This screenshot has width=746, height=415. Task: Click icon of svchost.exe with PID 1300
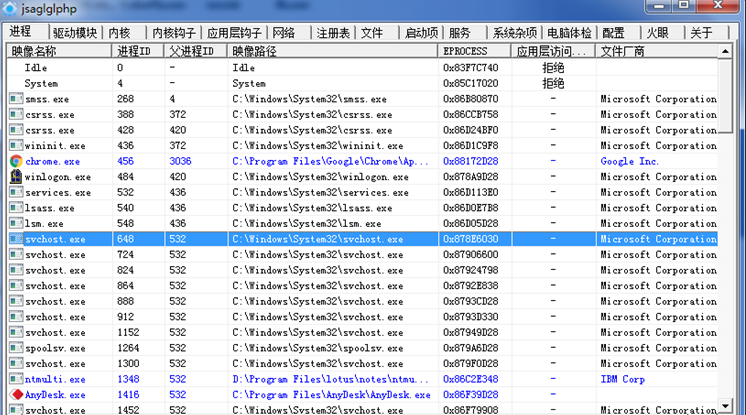pyautogui.click(x=16, y=364)
